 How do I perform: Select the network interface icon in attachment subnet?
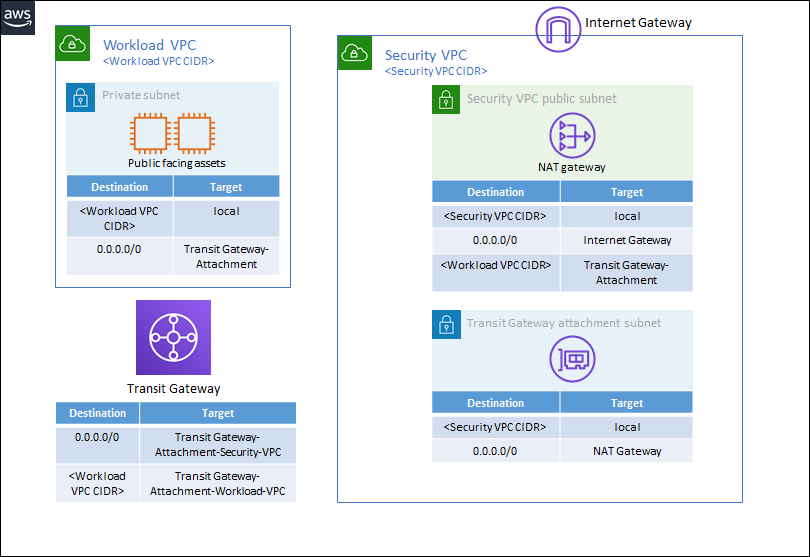click(x=571, y=361)
